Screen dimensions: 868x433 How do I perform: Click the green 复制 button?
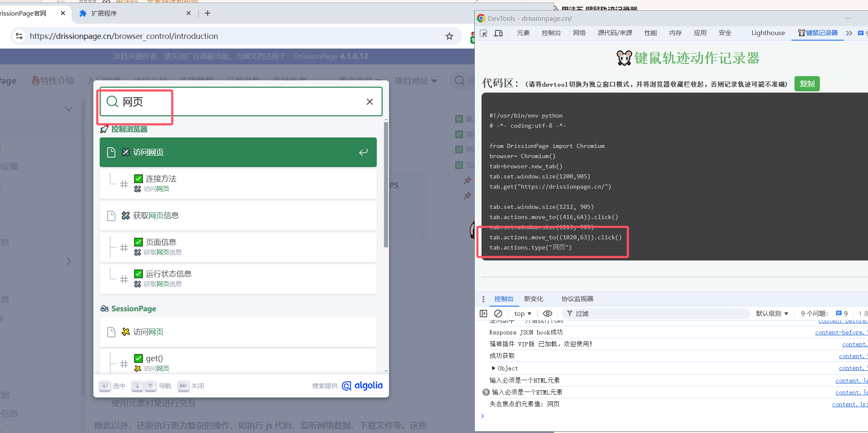pyautogui.click(x=807, y=84)
